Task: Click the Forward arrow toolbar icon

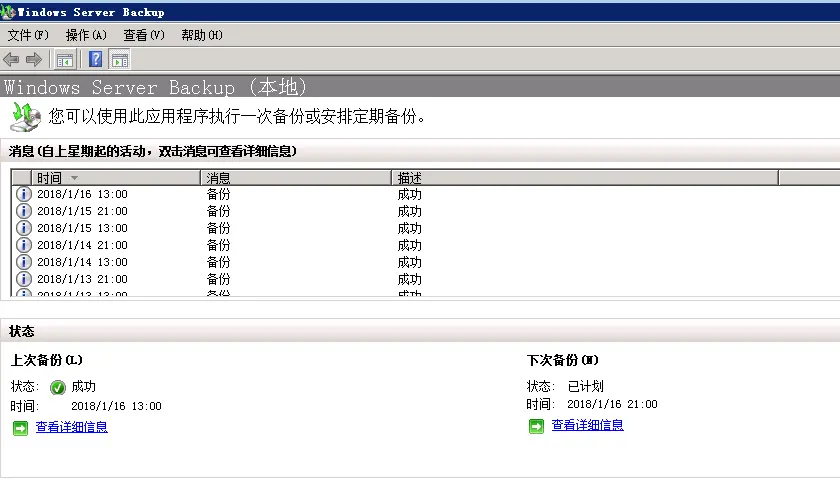Action: coord(34,59)
